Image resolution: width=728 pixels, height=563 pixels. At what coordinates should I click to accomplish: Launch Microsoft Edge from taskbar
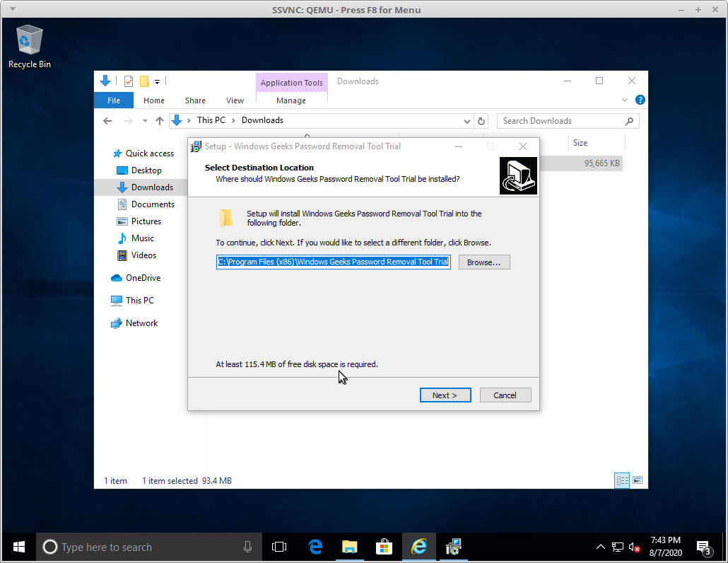pos(316,547)
